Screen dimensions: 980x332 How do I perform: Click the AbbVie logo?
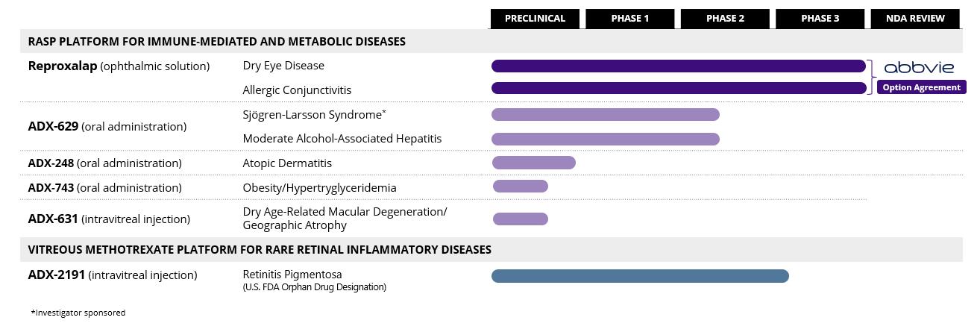point(918,67)
